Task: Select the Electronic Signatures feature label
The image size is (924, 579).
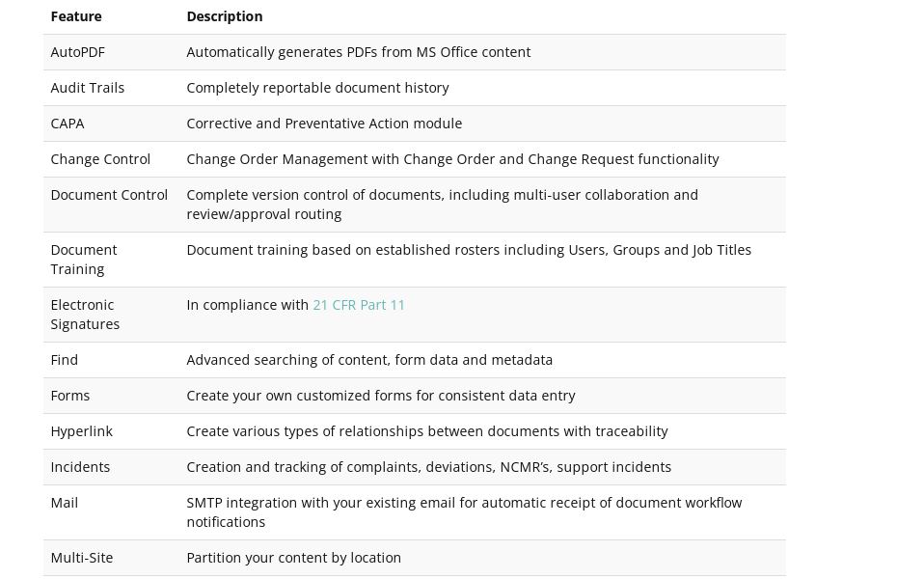Action: [x=85, y=315]
